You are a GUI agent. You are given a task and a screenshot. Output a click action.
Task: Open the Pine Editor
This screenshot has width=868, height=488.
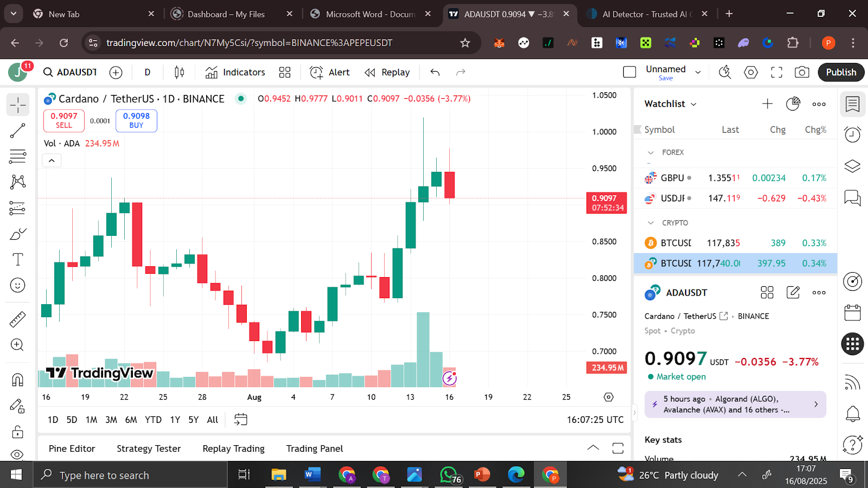72,448
